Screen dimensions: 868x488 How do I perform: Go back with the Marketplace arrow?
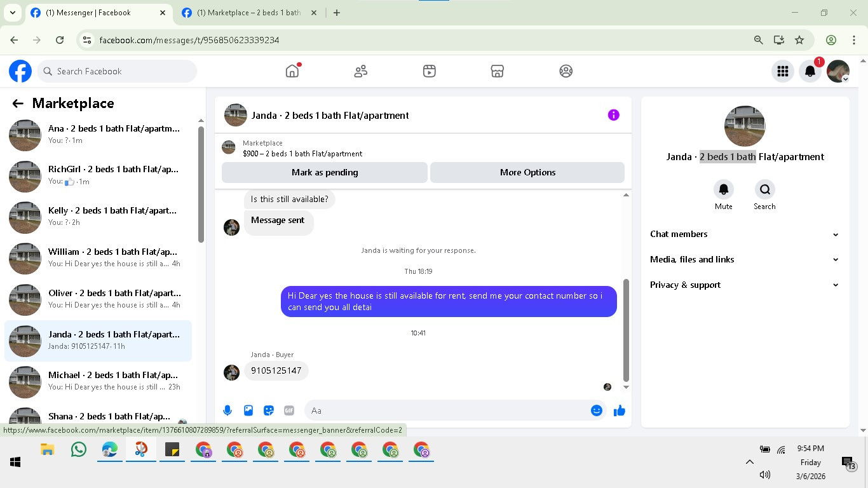[18, 104]
